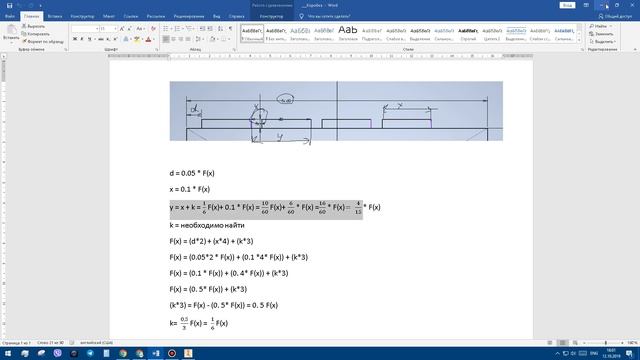Toggle subscript formatting
Viewport: 640px width, 360px height.
pos(108,39)
